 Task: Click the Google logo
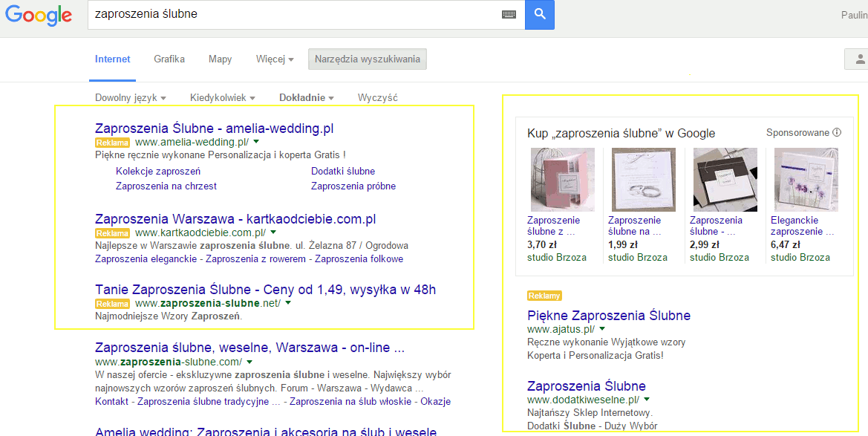click(x=39, y=15)
